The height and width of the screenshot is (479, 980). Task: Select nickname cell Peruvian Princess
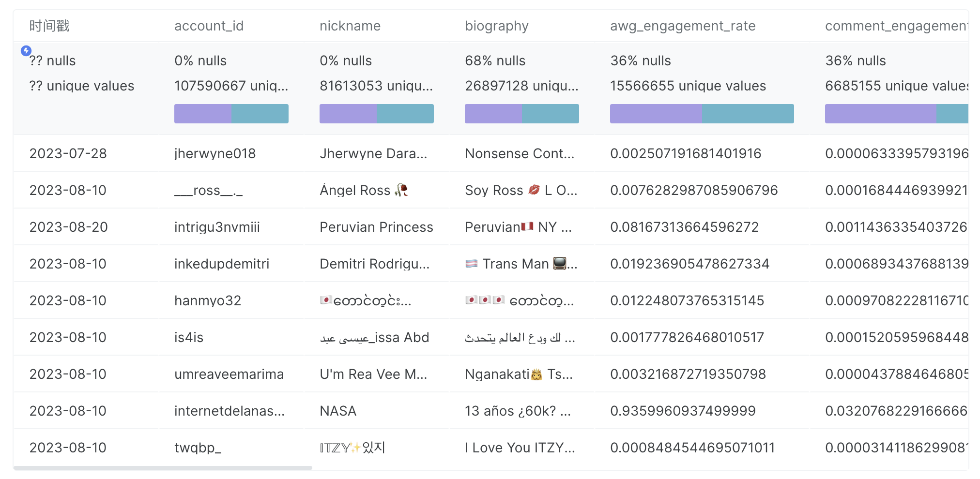(x=376, y=227)
